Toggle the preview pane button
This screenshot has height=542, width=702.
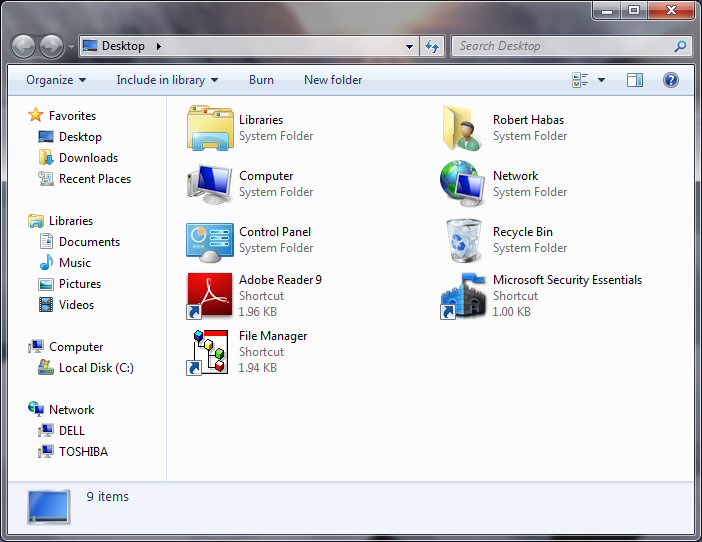(x=635, y=80)
